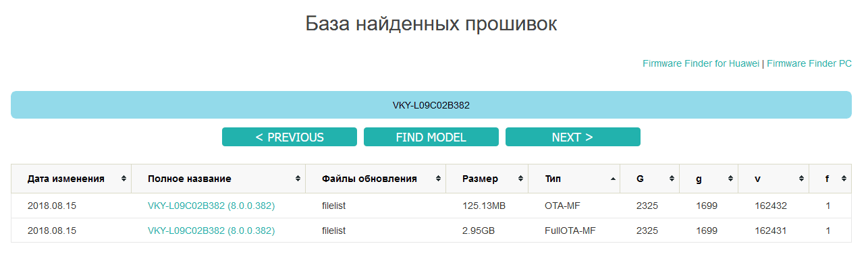
Task: Open filelist for 125.13MB firmware
Action: point(334,206)
